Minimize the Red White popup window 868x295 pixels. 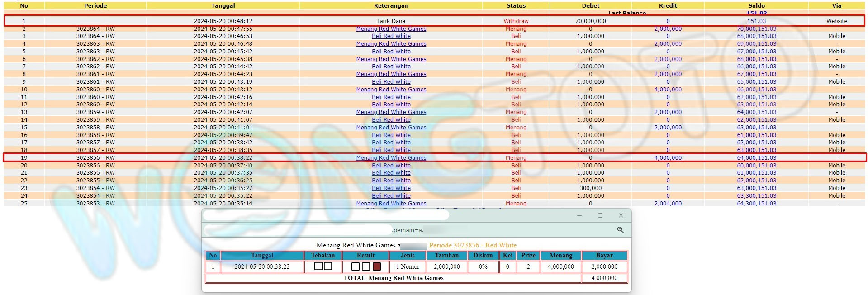(579, 215)
